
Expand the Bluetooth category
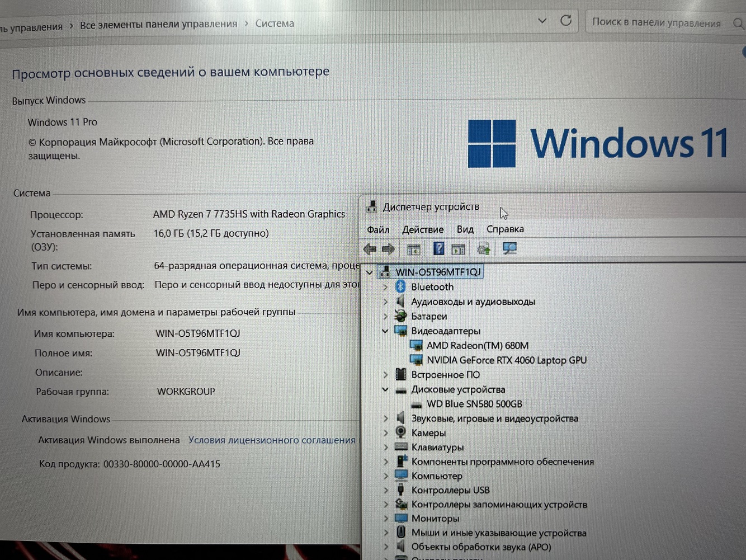point(385,287)
